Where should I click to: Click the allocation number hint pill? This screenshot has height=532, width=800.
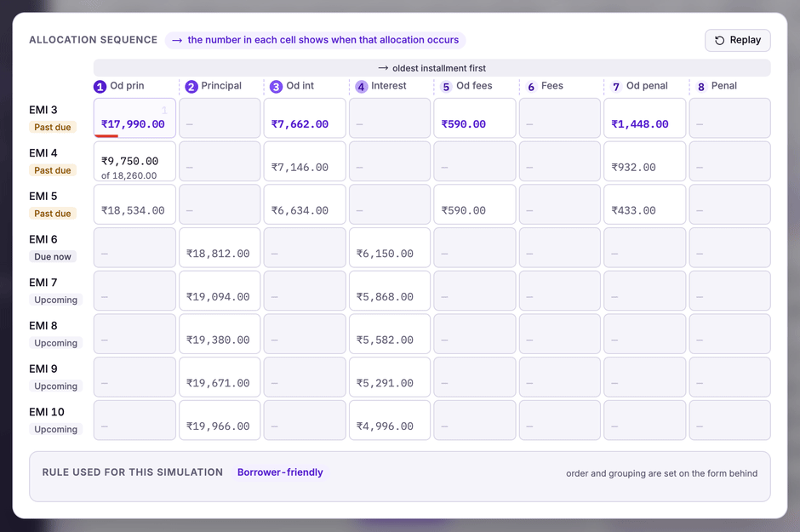tap(315, 40)
